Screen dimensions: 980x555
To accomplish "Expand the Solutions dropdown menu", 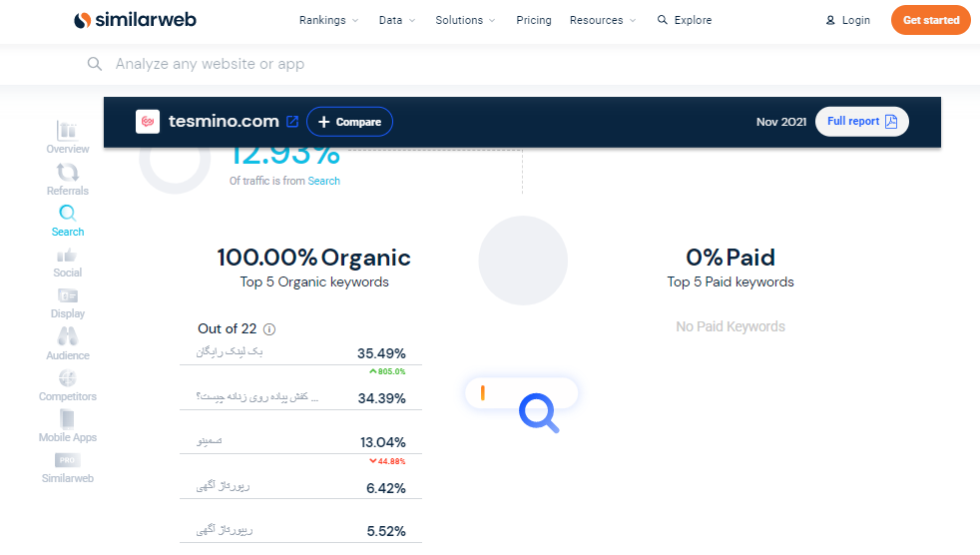I will tap(465, 20).
